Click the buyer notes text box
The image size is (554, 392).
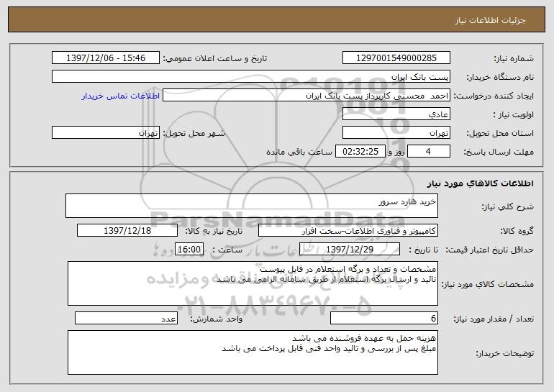[253, 352]
